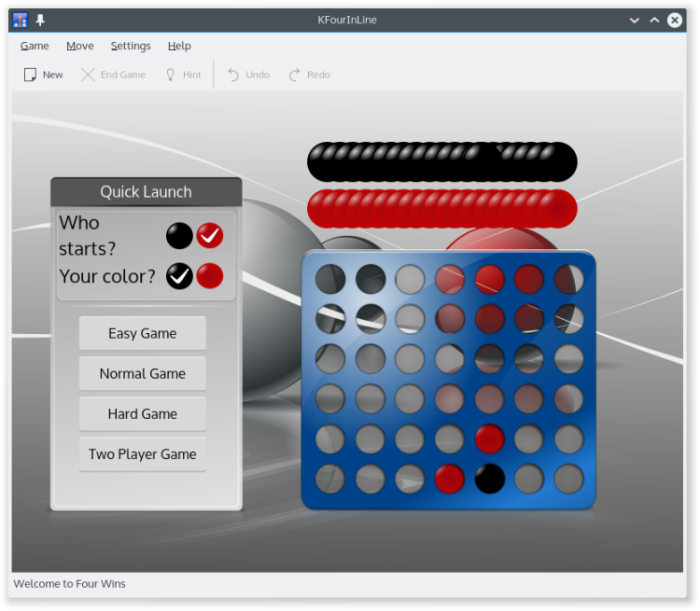Click the Redo arrow icon
The image size is (700, 611).
point(294,75)
